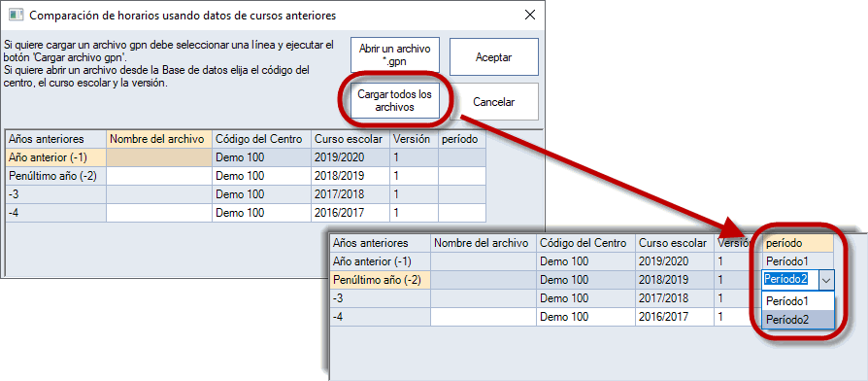Viewport: 868px width, 381px height.
Task: Click highlighted 'período' header in lower table
Action: (x=797, y=243)
